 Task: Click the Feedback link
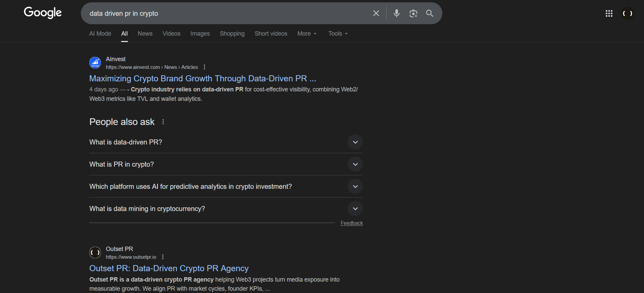pyautogui.click(x=352, y=223)
